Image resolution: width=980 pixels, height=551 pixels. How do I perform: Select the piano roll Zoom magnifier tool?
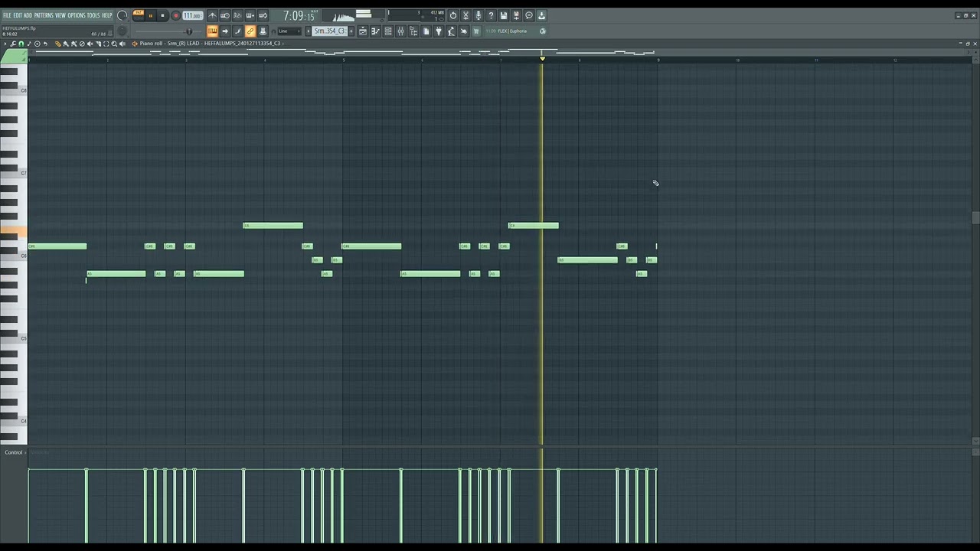(114, 44)
